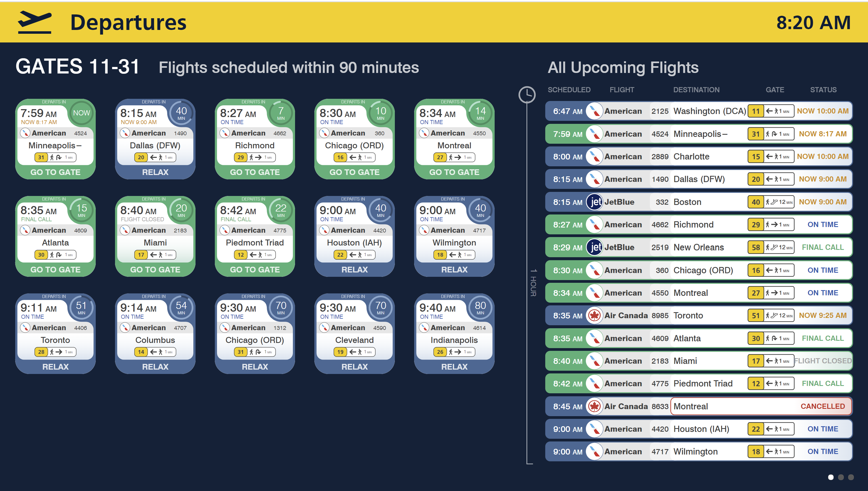
Task: Click ON TIME status in the Wilmington list row
Action: coord(823,452)
